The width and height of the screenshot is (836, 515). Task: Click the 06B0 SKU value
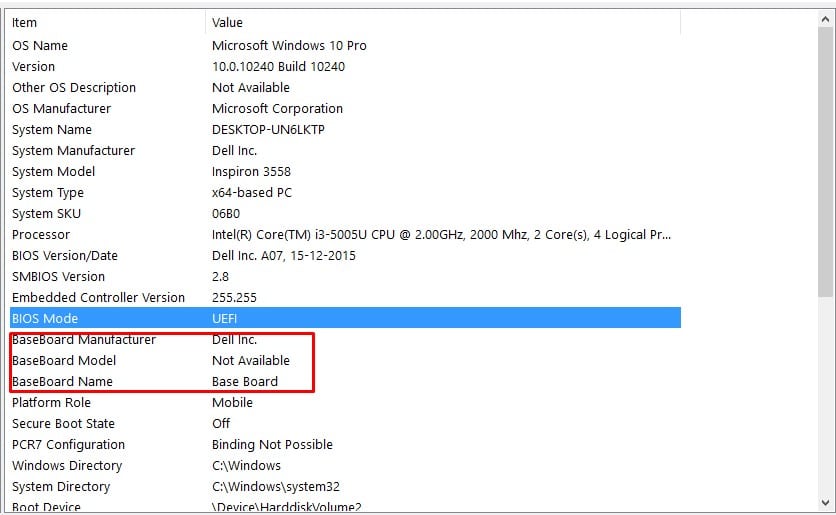(x=226, y=214)
